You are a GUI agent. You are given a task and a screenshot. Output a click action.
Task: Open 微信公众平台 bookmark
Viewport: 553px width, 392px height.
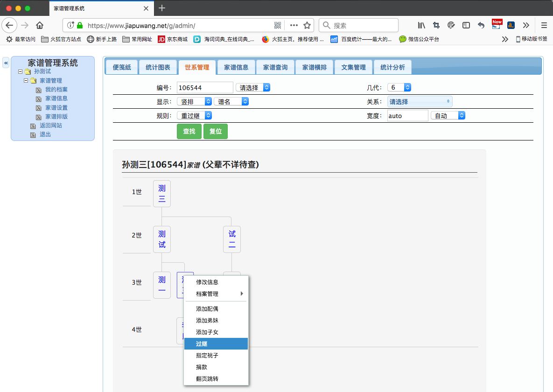point(419,39)
